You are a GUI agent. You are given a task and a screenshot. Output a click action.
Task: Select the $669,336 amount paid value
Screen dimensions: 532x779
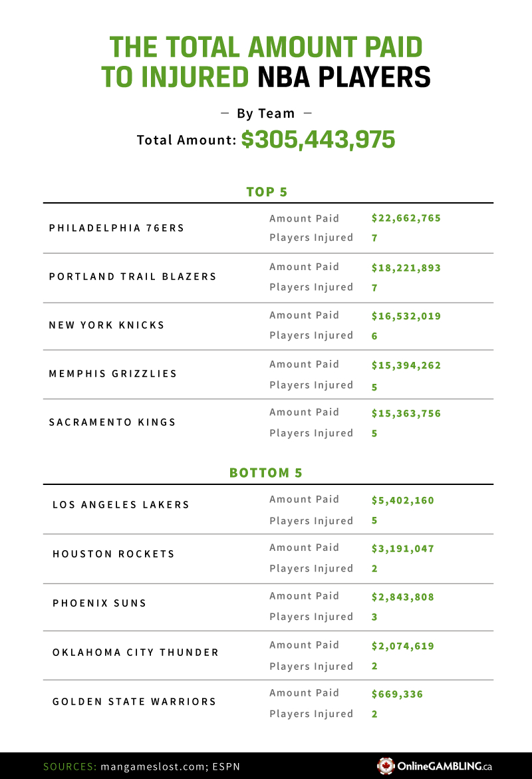pyautogui.click(x=397, y=695)
